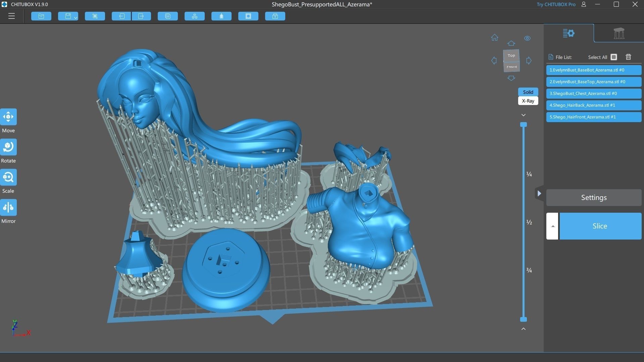Click the File List document icon
Screen dimensions: 644x362
(550, 57)
